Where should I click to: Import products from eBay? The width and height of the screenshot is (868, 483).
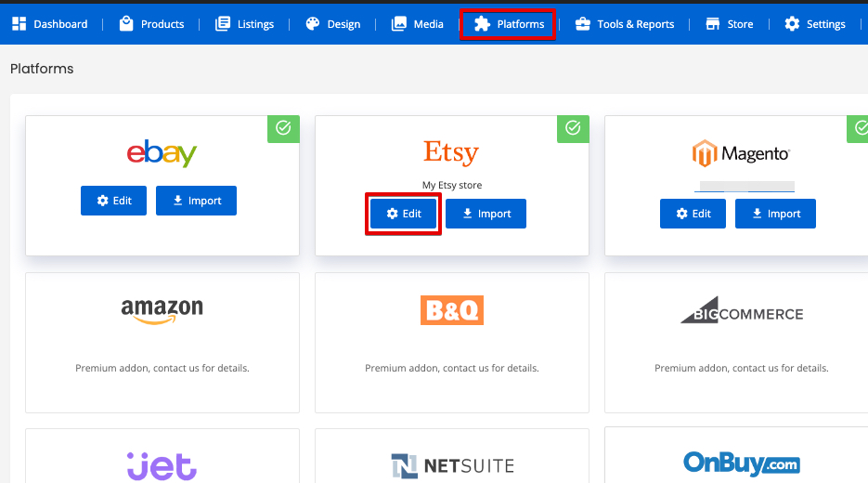[x=196, y=201]
